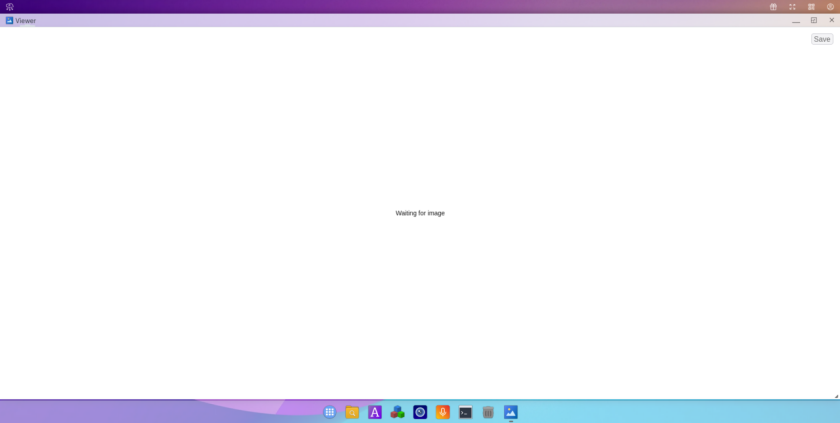Open the dark blue clock app icon

click(420, 412)
